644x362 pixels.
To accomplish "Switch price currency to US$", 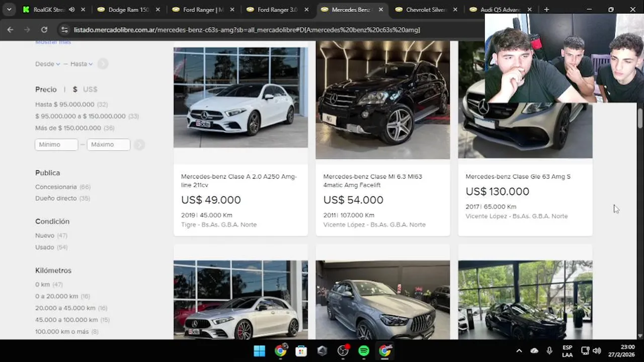I will pos(90,89).
